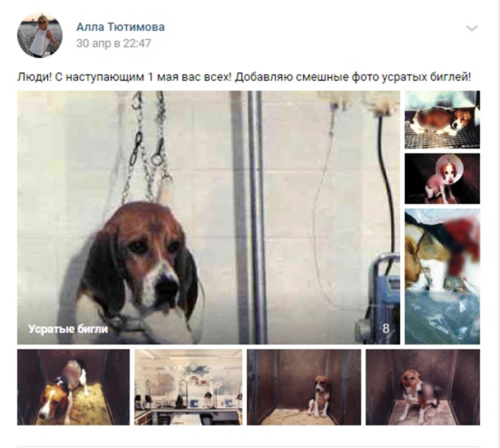The height and width of the screenshot is (448, 500).
Task: Click the post text about 1 мая
Action: (244, 77)
